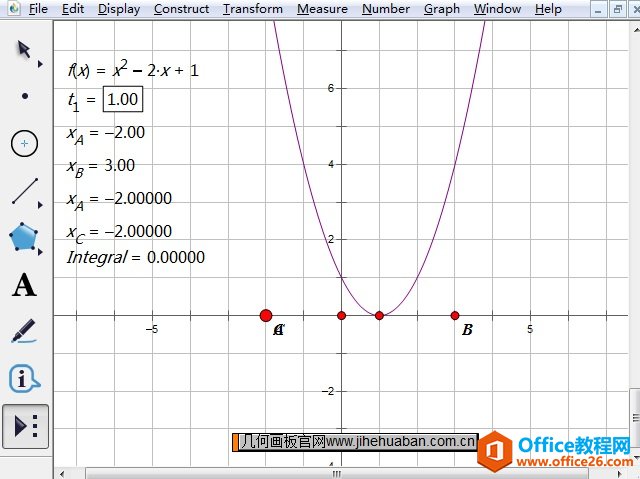Image resolution: width=640 pixels, height=479 pixels.
Task: Select the measurement xB = 3.00
Action: 101,167
